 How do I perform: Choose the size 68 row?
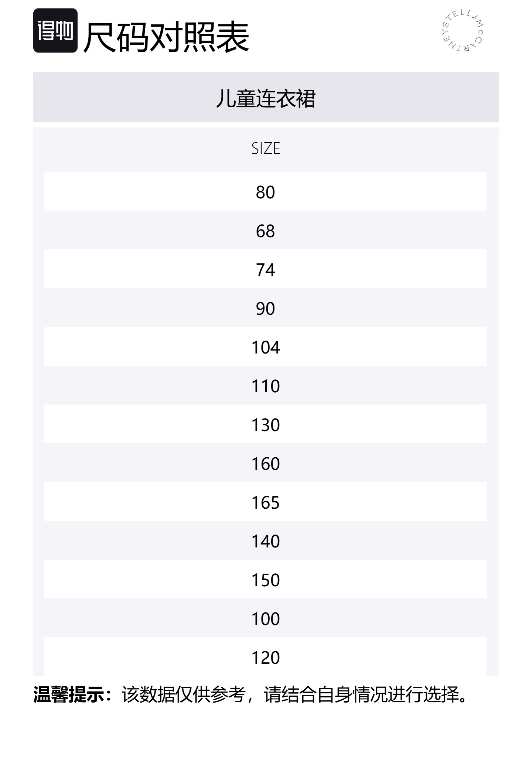[266, 231]
